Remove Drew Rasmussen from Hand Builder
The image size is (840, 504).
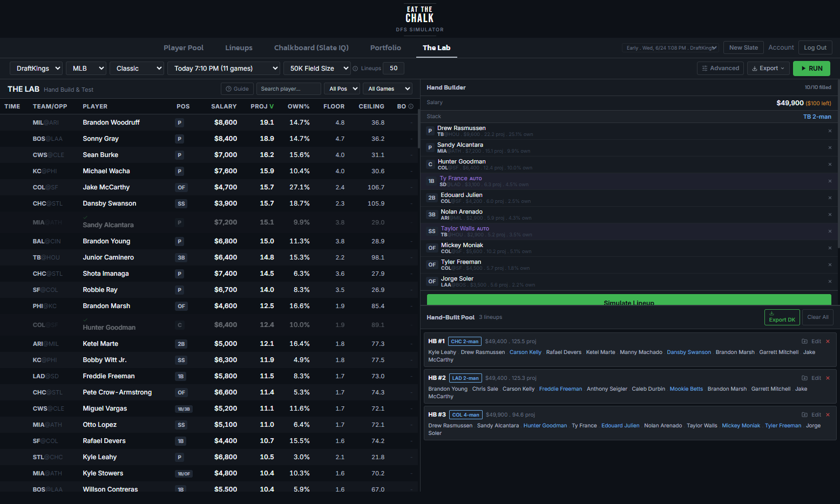point(830,131)
